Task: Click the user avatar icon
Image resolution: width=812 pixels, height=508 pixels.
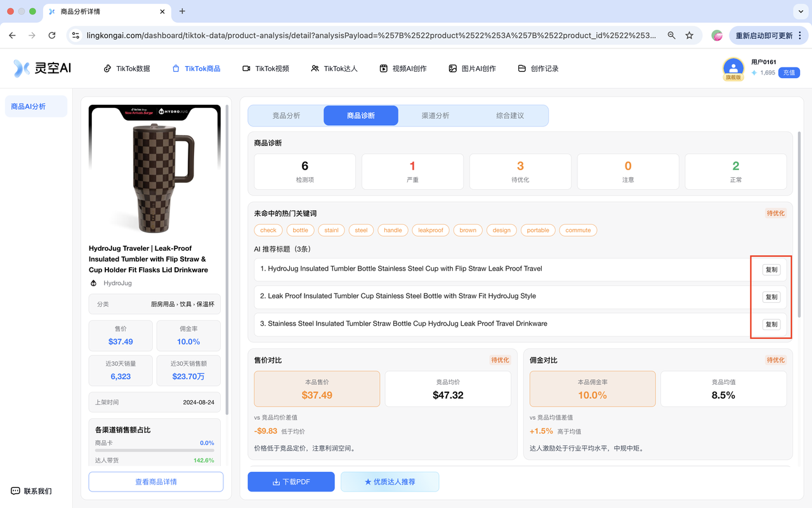Action: pos(733,68)
